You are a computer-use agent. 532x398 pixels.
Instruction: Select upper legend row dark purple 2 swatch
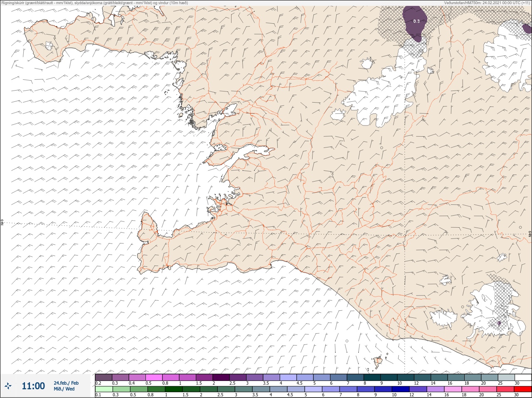point(221,377)
